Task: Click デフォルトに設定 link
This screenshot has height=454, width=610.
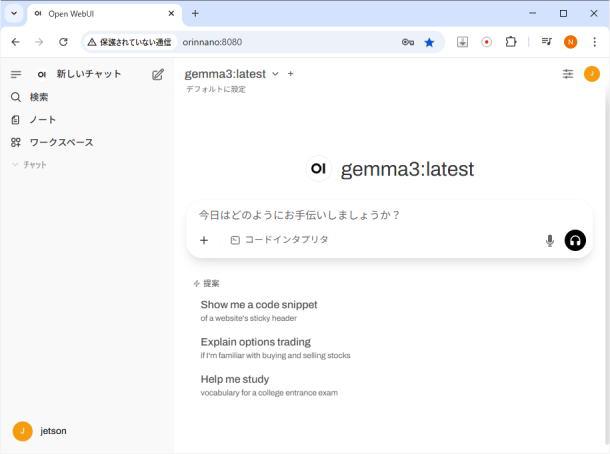Action: tap(214, 89)
